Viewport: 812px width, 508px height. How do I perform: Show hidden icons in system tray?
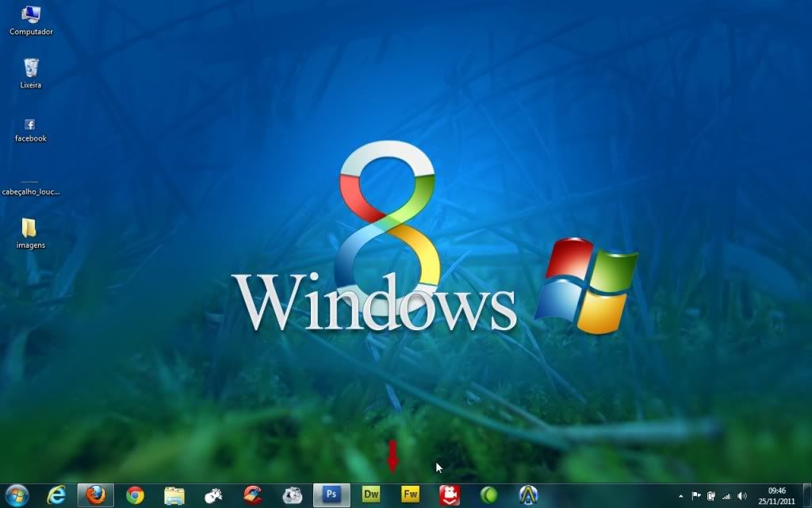[x=680, y=496]
